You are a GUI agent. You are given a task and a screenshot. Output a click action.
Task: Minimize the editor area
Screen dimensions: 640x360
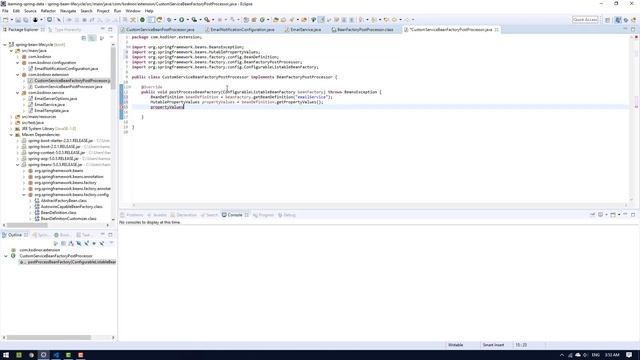[x=625, y=29]
